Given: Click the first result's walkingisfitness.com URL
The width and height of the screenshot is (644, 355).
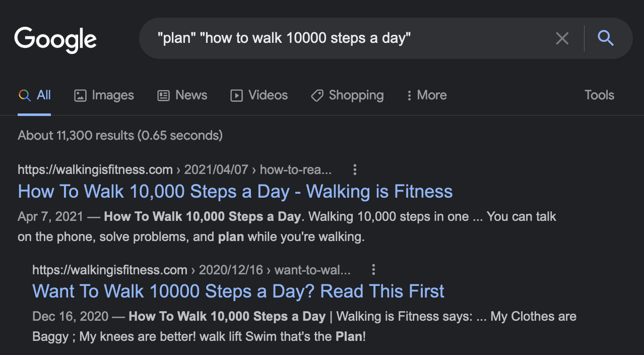Looking at the screenshot, I should (x=95, y=170).
